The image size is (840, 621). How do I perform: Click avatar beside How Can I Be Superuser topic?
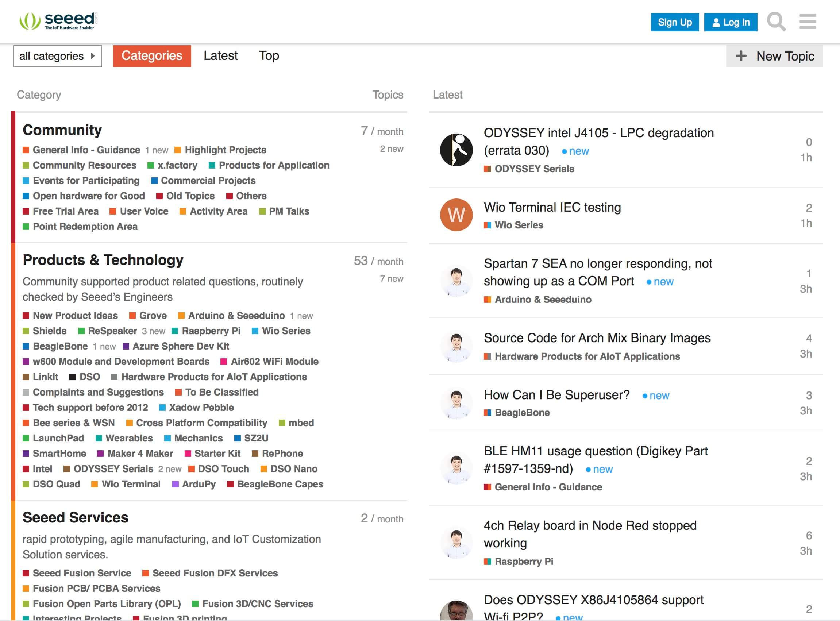(x=456, y=402)
